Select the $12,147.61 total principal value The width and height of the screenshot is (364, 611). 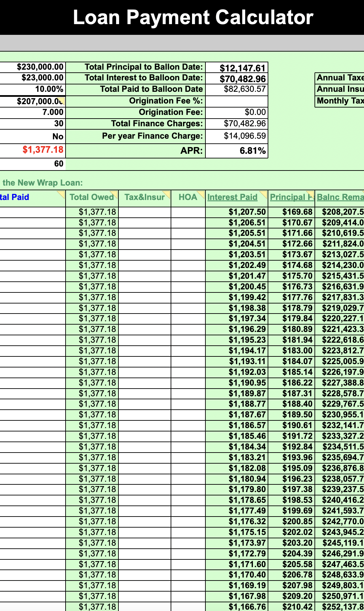(237, 68)
